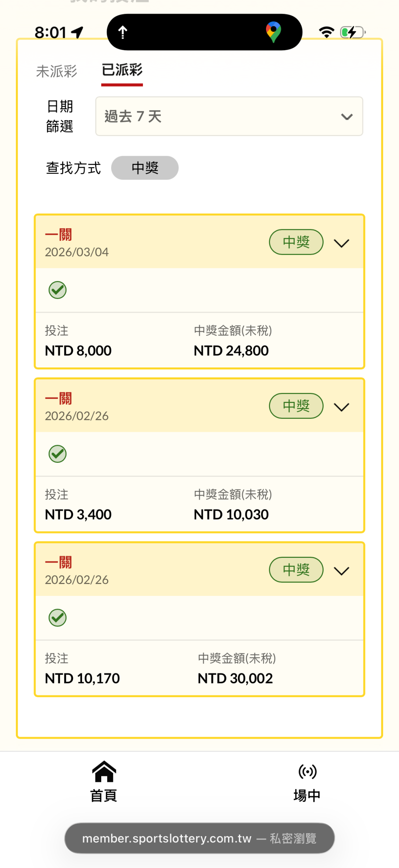The height and width of the screenshot is (868, 399).
Task: Expand the NTD 3,400 ticket chevron
Action: click(x=341, y=407)
